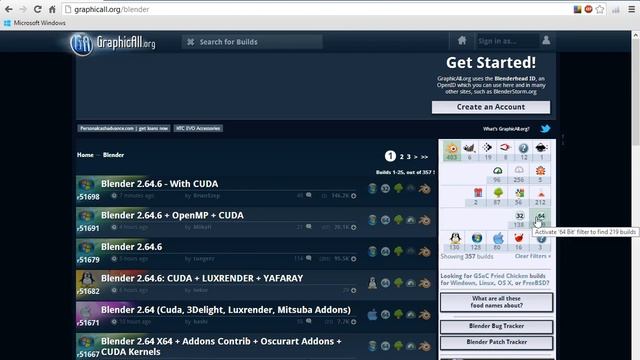Click the green speedometer filter showing 96
The image size is (640, 360).
(498, 173)
